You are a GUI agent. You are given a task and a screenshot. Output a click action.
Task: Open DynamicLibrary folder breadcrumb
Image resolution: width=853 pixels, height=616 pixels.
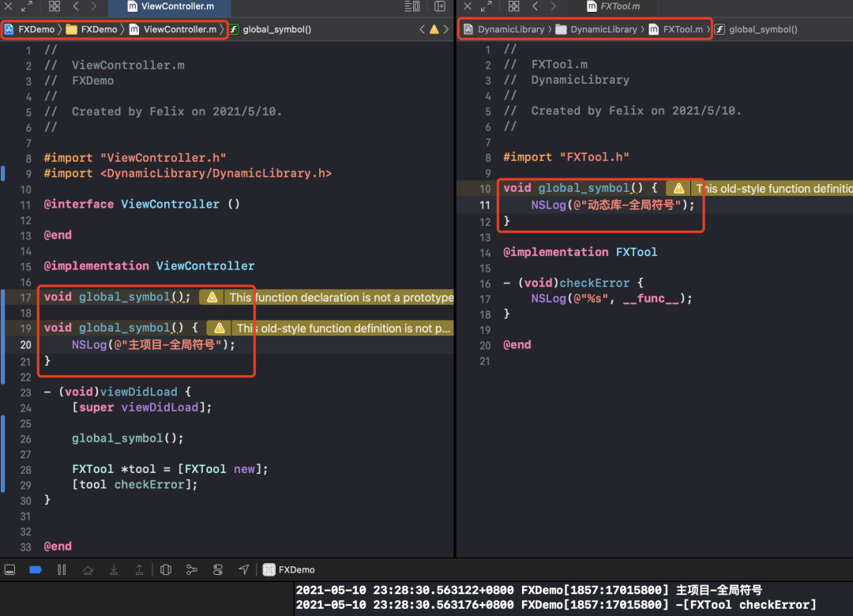point(596,29)
